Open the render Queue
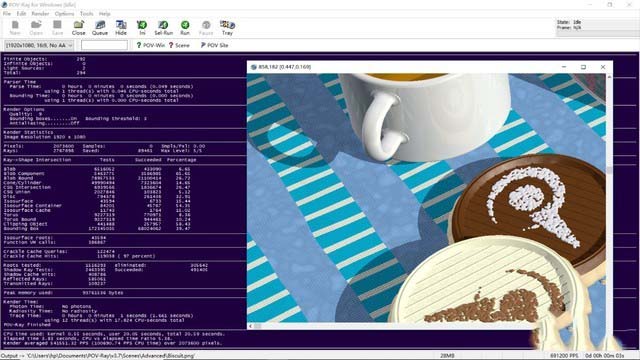 pos(100,28)
